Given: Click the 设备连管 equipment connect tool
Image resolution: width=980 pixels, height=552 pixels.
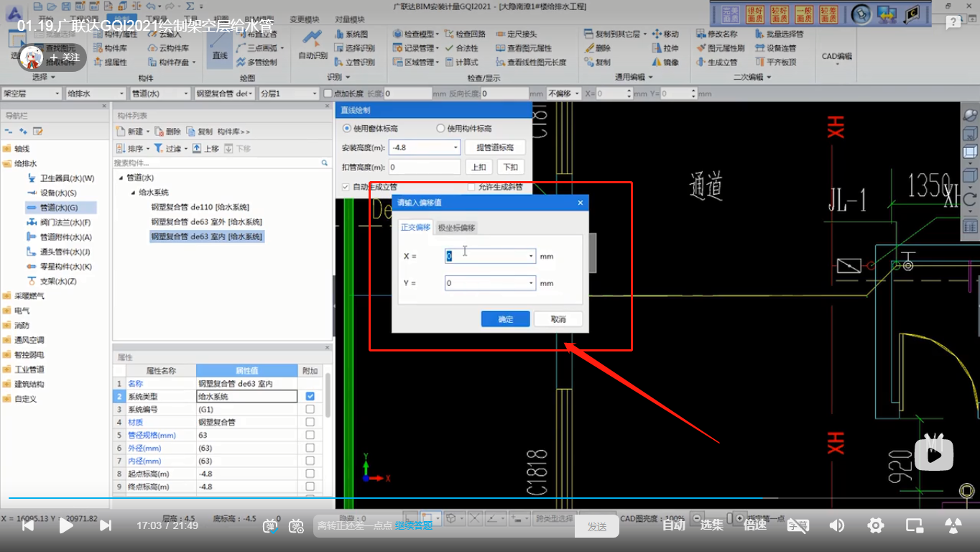Looking at the screenshot, I should [x=776, y=48].
